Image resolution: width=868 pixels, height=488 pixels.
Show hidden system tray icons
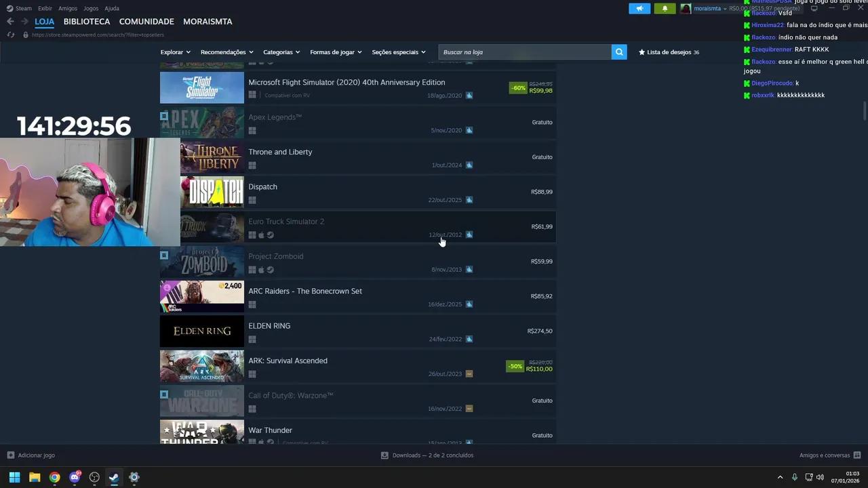click(x=780, y=477)
